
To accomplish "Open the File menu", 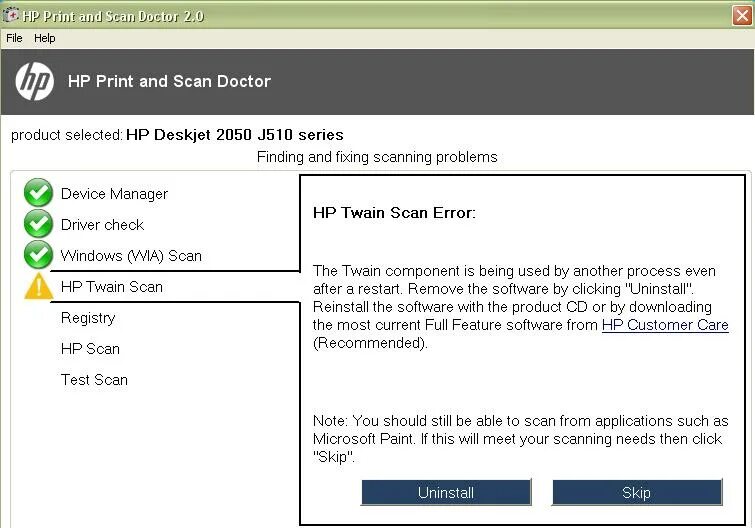I will tap(14, 38).
